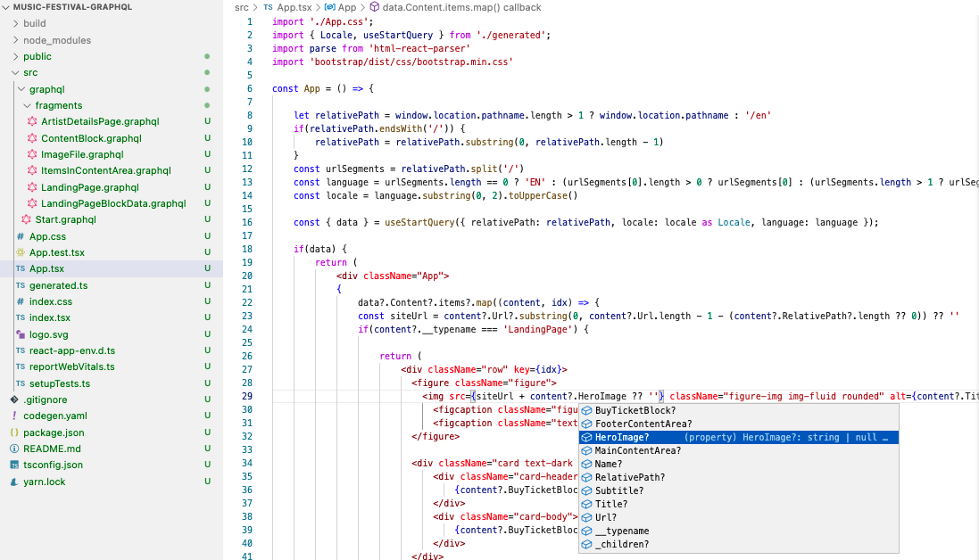Viewport: 979px width, 560px height.
Task: Select HeroImage? in the autocomplete list
Action: [622, 437]
